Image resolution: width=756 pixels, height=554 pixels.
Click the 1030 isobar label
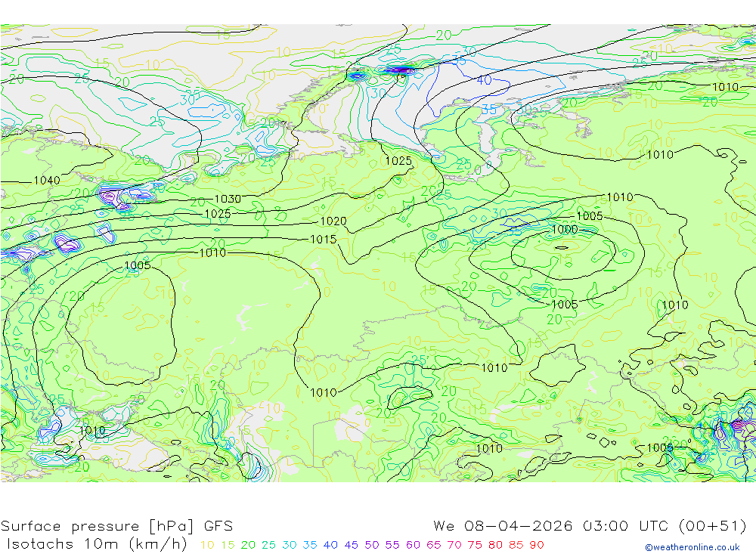tap(228, 199)
